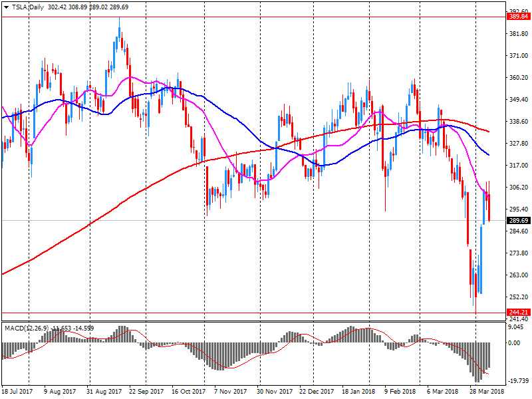The height and width of the screenshot is (399, 532).
Task: Click the MACD 9.045 scale label
Action: [x=516, y=327]
